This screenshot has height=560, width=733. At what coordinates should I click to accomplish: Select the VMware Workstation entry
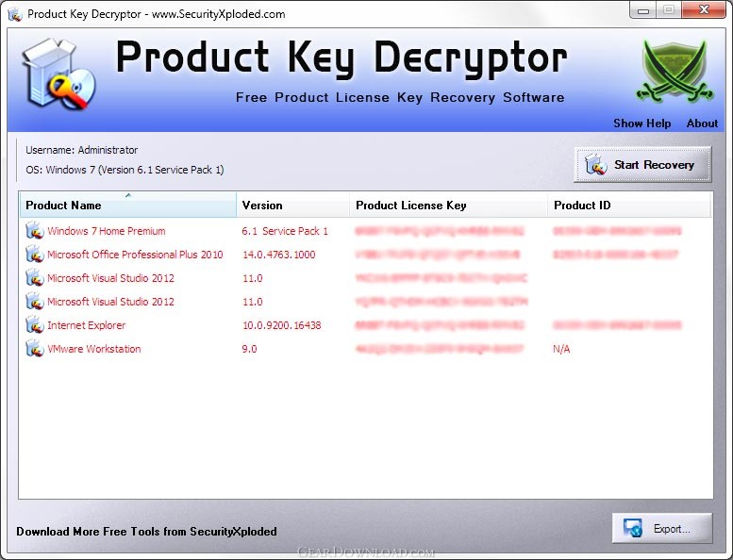94,349
